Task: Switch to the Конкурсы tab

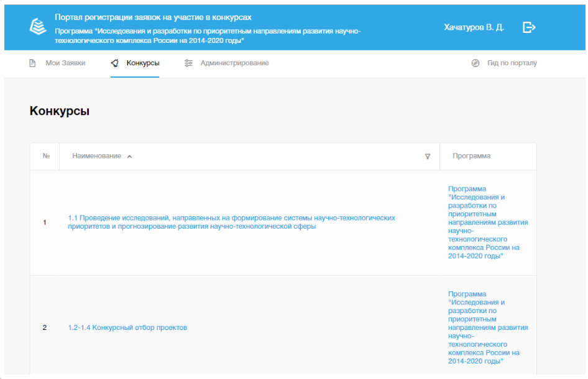Action: click(x=143, y=63)
